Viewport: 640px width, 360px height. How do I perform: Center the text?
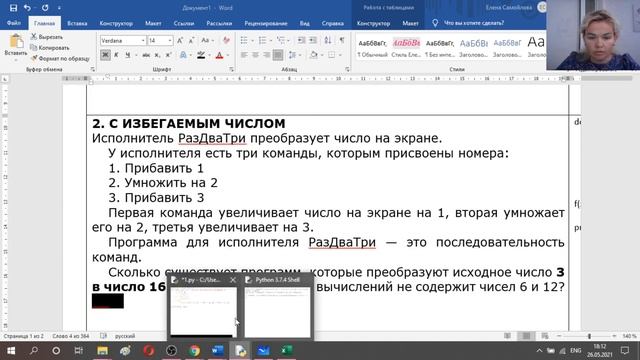pos(256,55)
